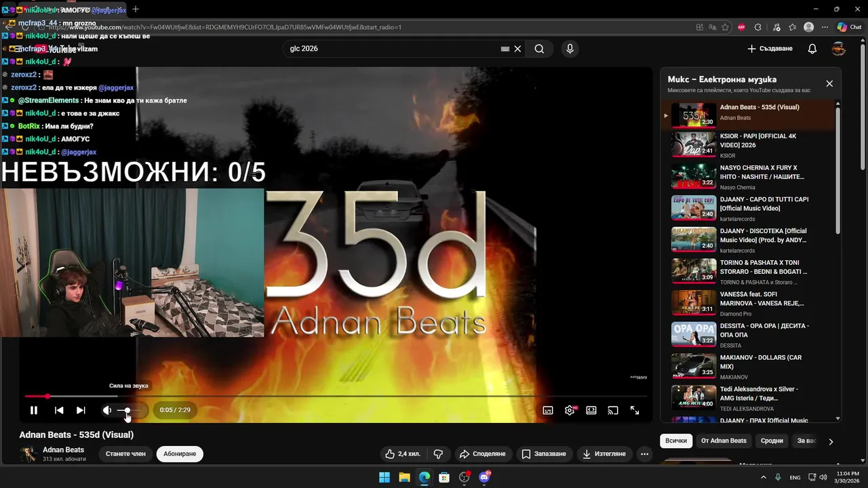Image resolution: width=868 pixels, height=488 pixels.
Task: Clear the search box text
Action: (517, 49)
